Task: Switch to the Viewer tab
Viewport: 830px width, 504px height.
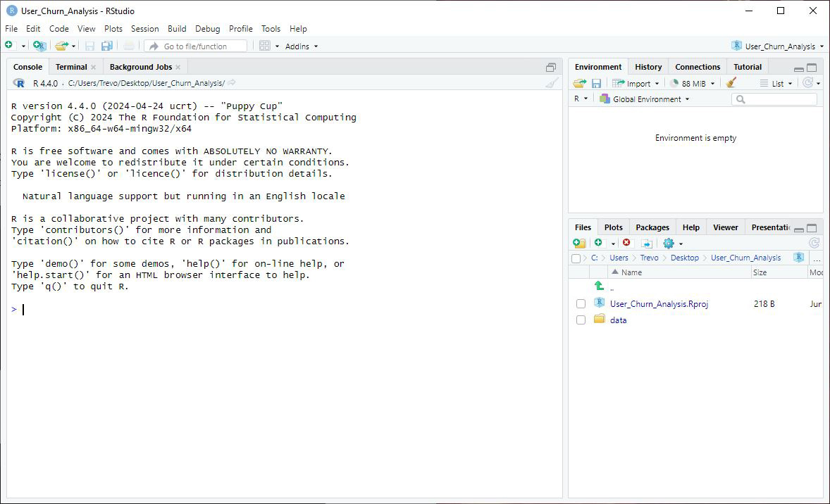Action: pyautogui.click(x=725, y=227)
